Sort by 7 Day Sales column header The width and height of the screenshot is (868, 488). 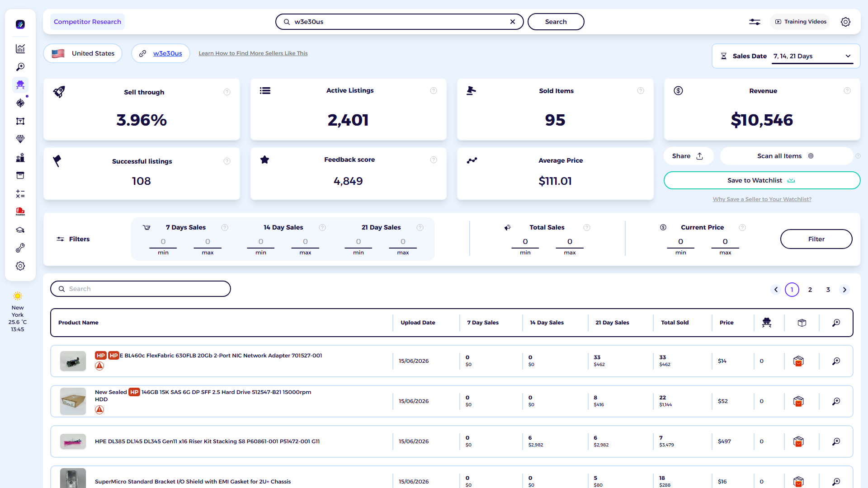[483, 323]
